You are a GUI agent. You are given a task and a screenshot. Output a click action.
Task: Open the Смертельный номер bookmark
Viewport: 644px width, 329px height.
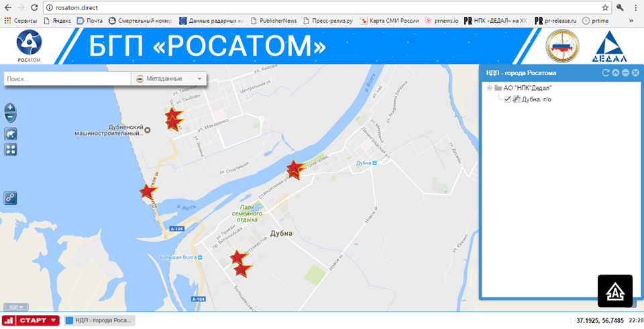click(x=140, y=21)
